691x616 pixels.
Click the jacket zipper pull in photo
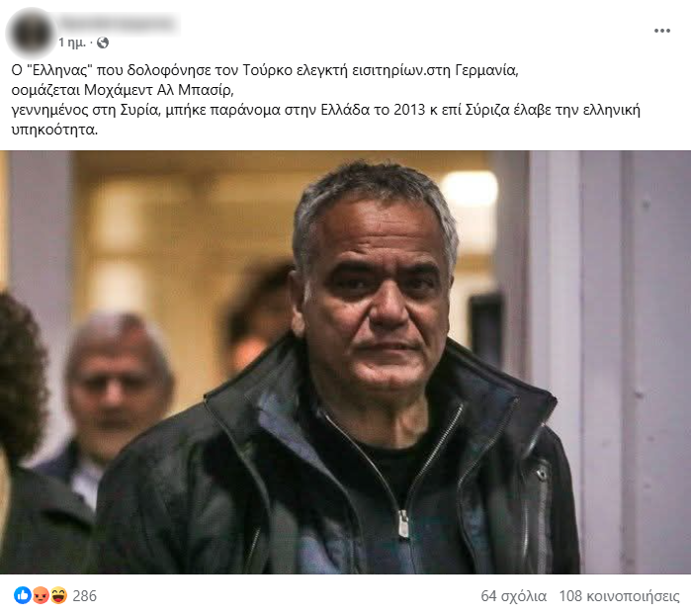(403, 523)
